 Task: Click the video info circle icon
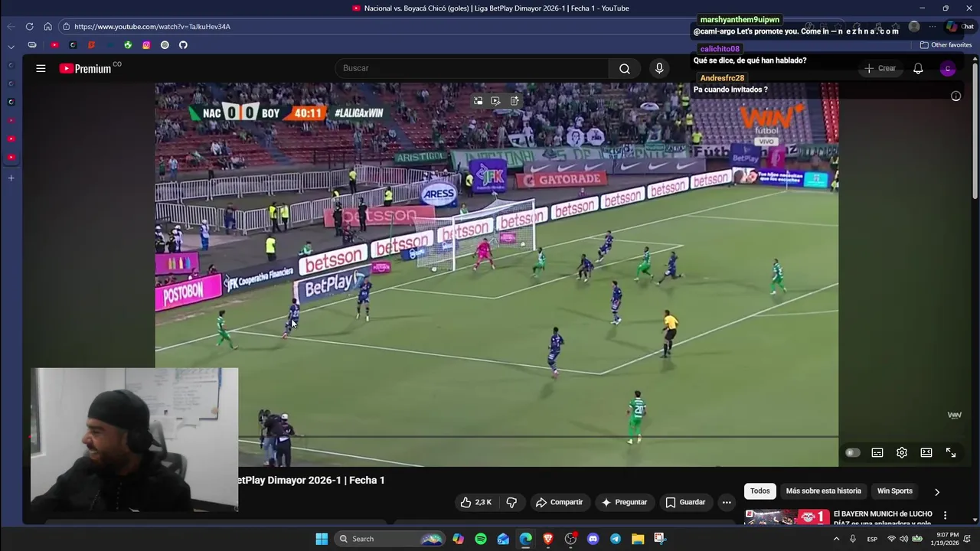955,96
